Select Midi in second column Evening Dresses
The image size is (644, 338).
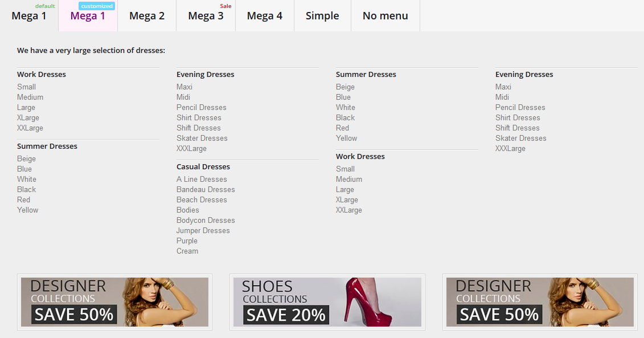tap(183, 97)
